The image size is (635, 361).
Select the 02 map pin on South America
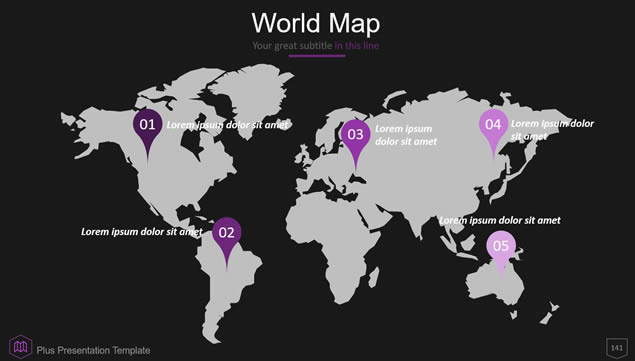pyautogui.click(x=227, y=240)
